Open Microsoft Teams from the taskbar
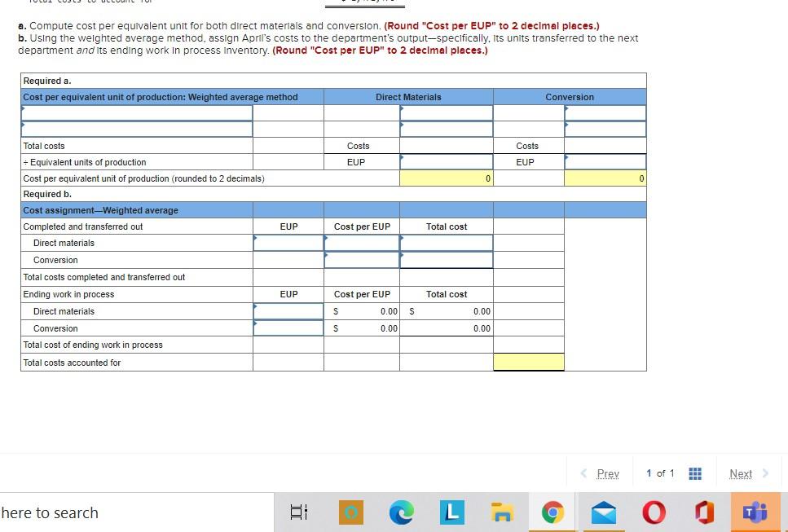The width and height of the screenshot is (788, 532). 755,512
